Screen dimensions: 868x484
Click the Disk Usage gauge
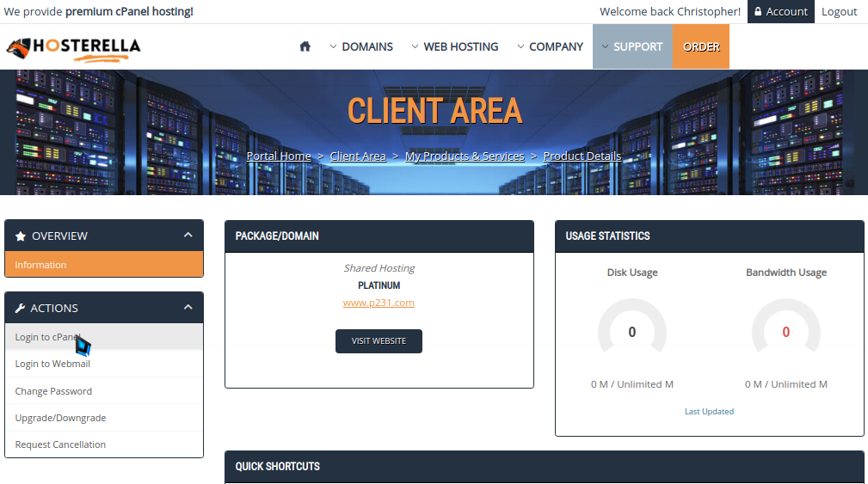click(631, 332)
